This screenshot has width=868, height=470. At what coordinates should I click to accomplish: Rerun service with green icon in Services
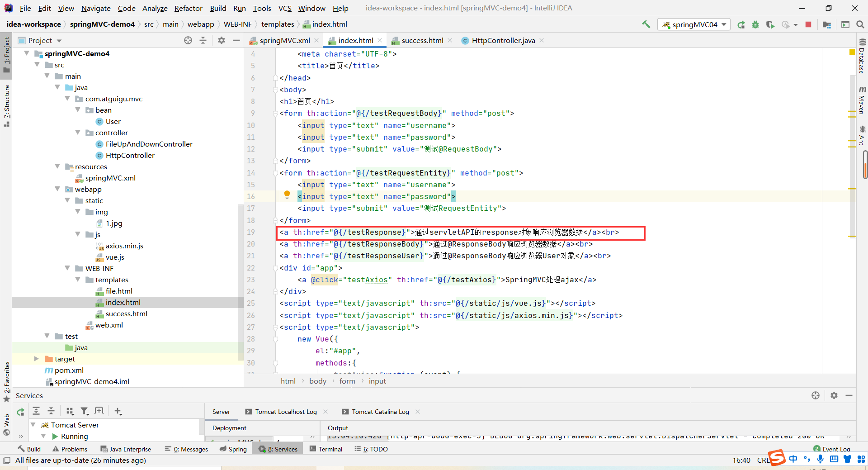click(21, 412)
